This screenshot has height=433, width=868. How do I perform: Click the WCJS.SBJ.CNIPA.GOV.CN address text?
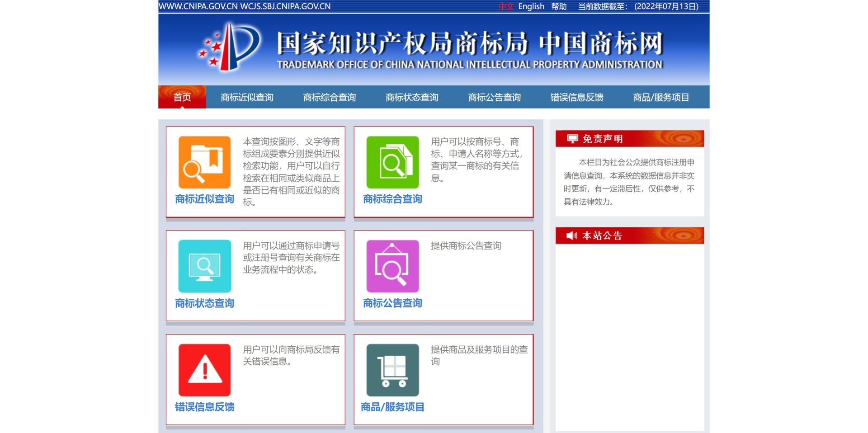285,6
